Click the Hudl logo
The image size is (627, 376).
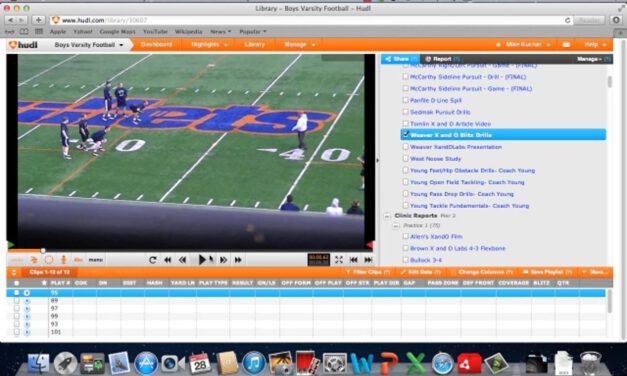click(23, 45)
